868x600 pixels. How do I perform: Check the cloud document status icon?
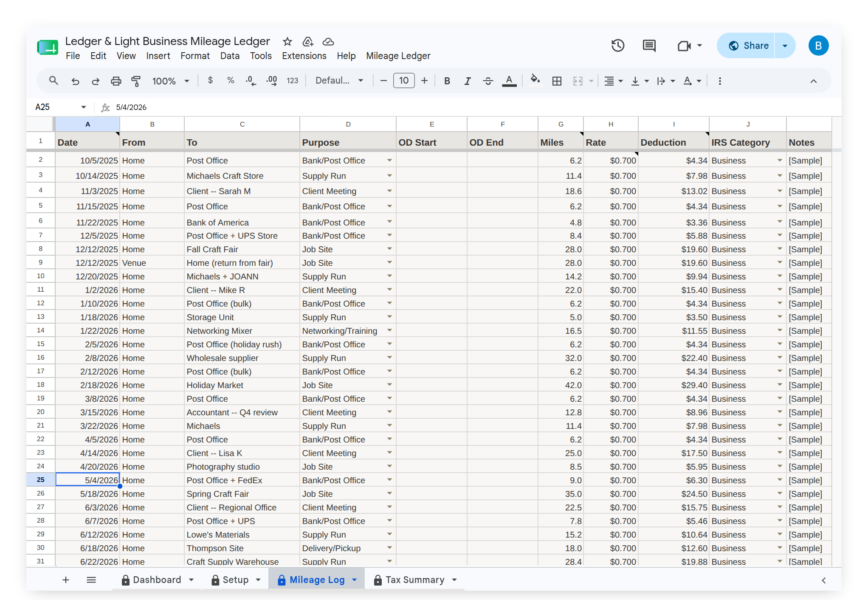click(x=328, y=42)
